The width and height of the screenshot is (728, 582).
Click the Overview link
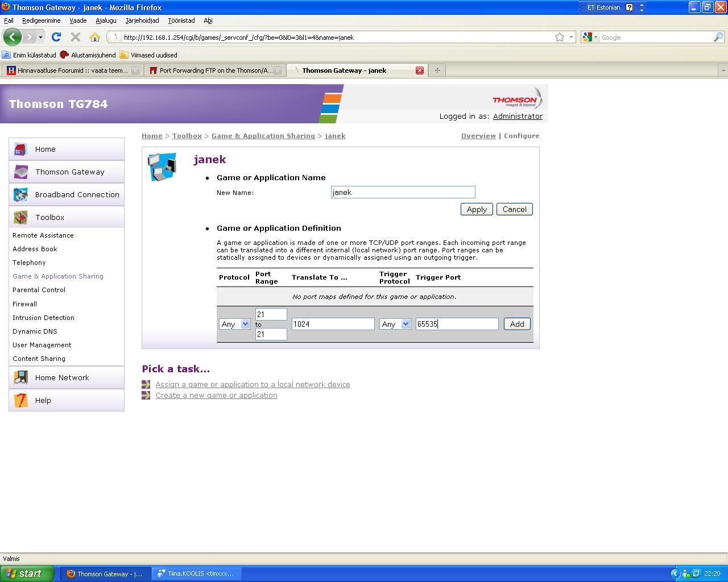pos(478,136)
